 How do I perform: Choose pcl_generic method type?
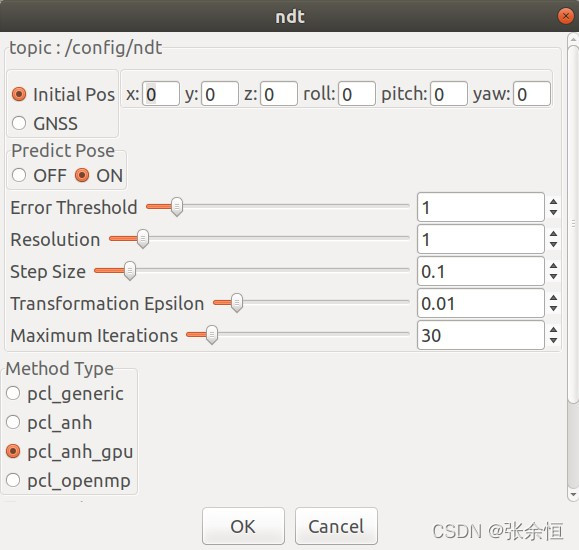13,393
